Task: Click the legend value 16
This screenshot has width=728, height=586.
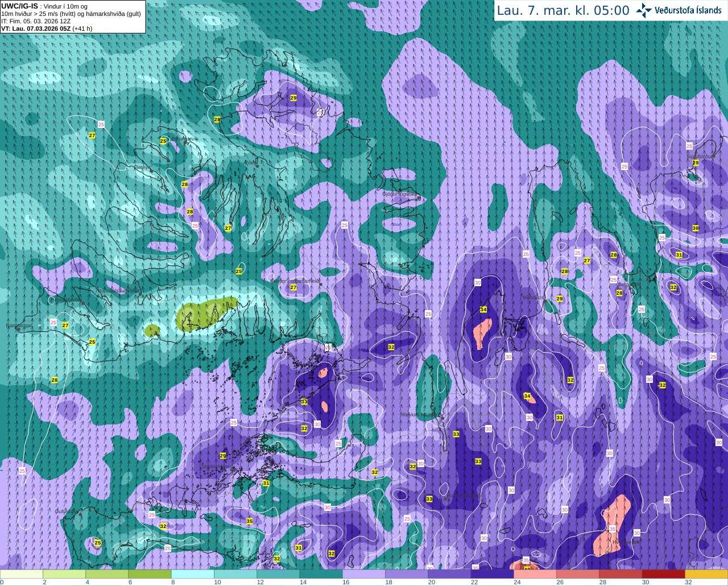Action: [x=346, y=582]
